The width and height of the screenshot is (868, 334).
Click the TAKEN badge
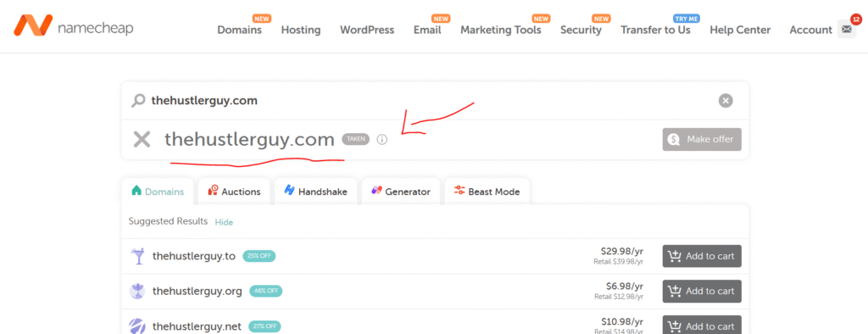tap(355, 139)
